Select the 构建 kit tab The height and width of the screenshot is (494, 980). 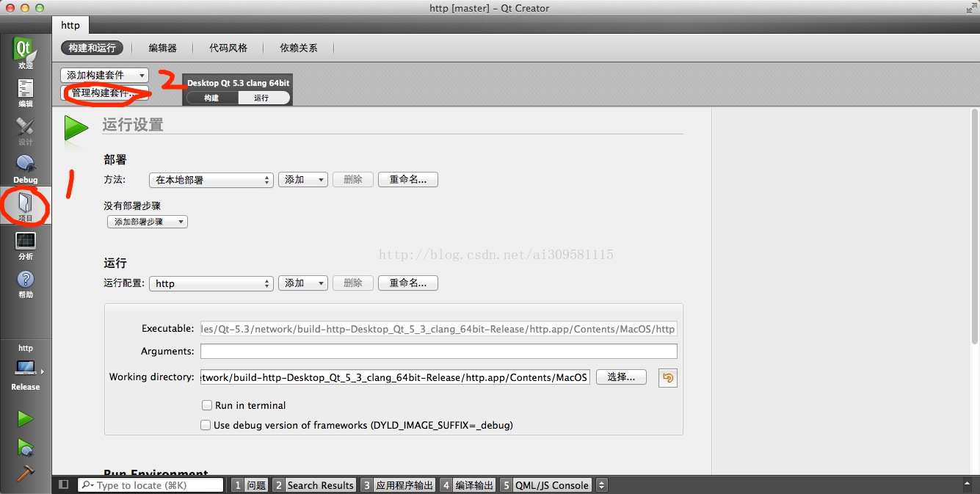point(211,98)
